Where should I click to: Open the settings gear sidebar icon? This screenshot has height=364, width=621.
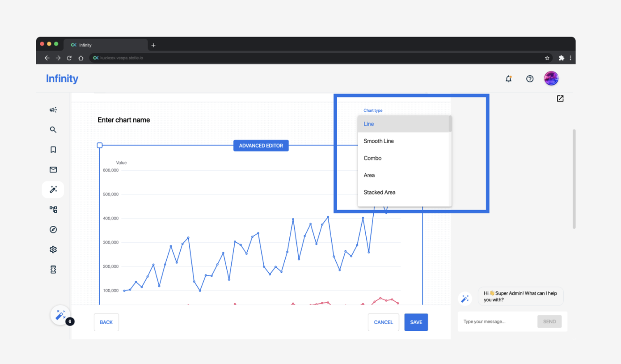(x=53, y=249)
